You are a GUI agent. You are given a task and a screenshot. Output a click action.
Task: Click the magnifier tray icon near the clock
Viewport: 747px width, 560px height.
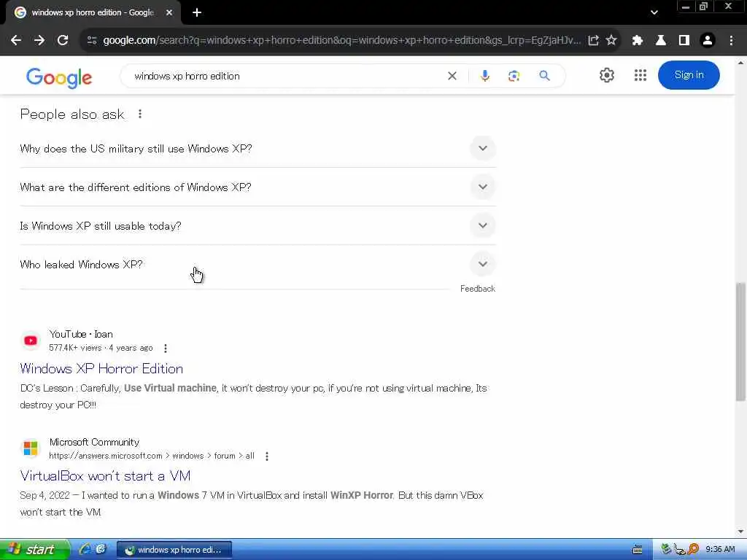(x=693, y=550)
